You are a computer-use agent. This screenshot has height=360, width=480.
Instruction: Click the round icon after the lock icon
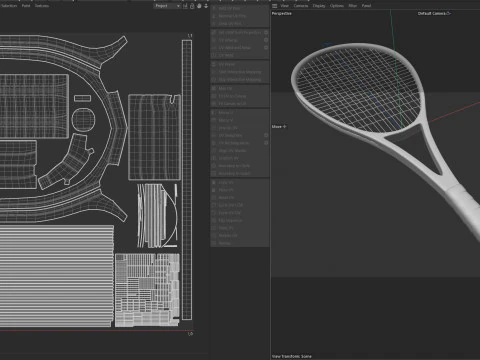199,6
